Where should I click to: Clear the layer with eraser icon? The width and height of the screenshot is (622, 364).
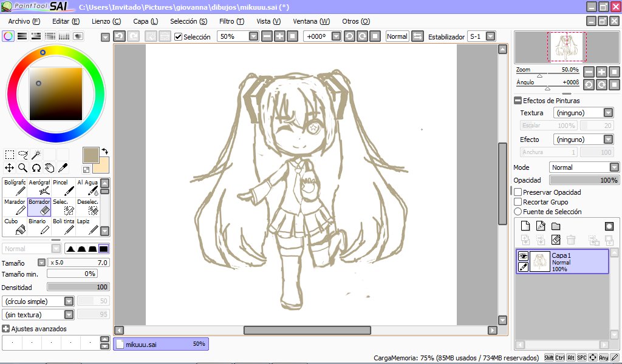[x=556, y=239]
